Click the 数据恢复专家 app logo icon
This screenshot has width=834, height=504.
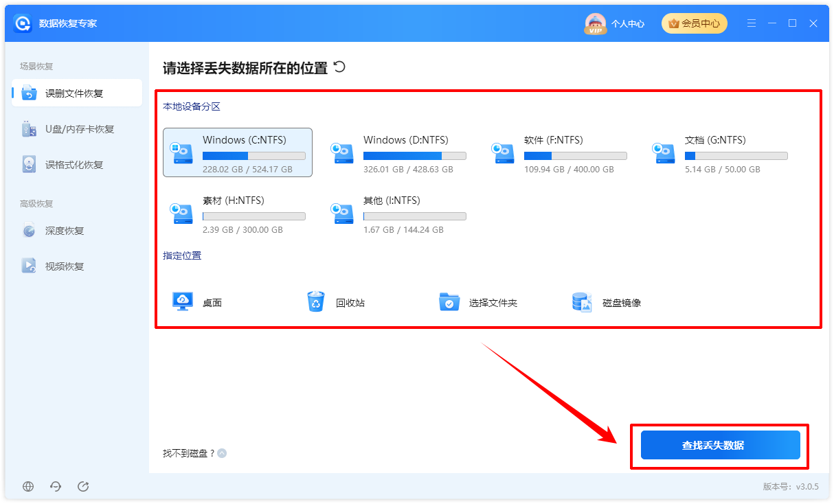click(23, 23)
